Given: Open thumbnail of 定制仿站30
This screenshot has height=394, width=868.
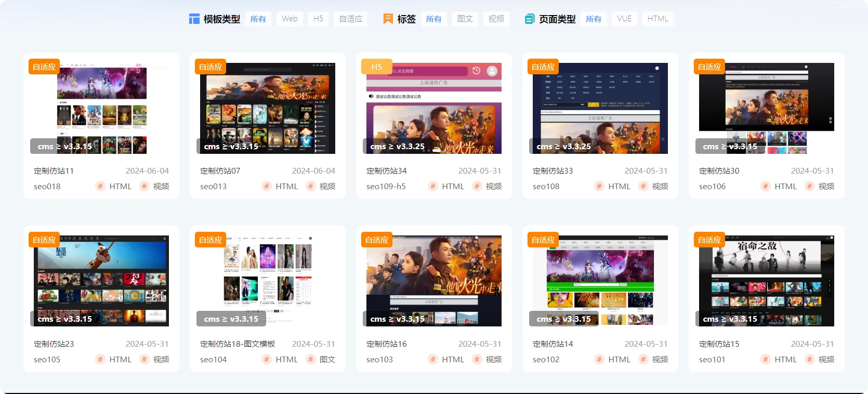Looking at the screenshot, I should pyautogui.click(x=767, y=108).
